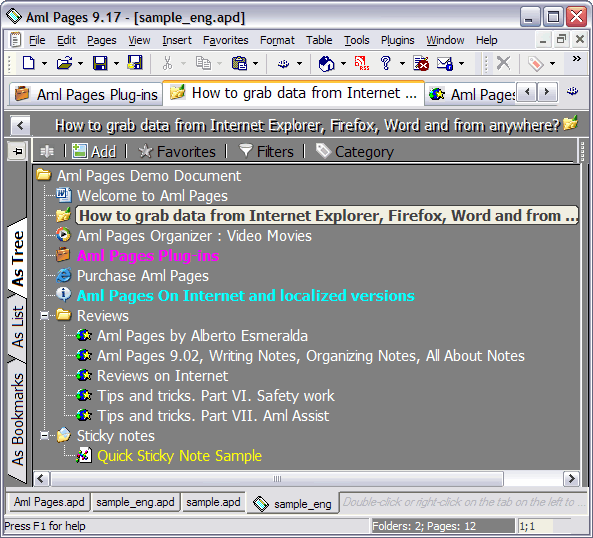
Task: Click the blue crown icon beside tabs
Action: coord(573,91)
